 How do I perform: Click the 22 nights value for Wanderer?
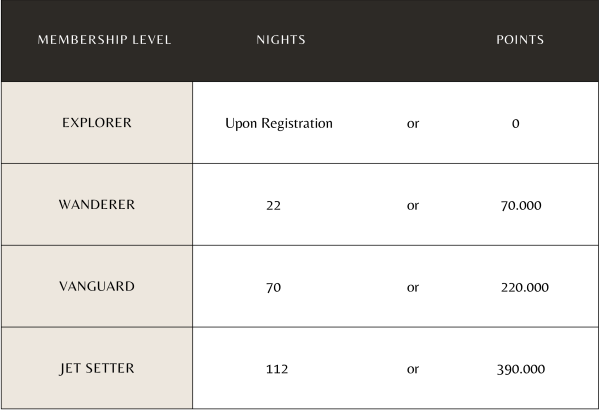tap(276, 206)
